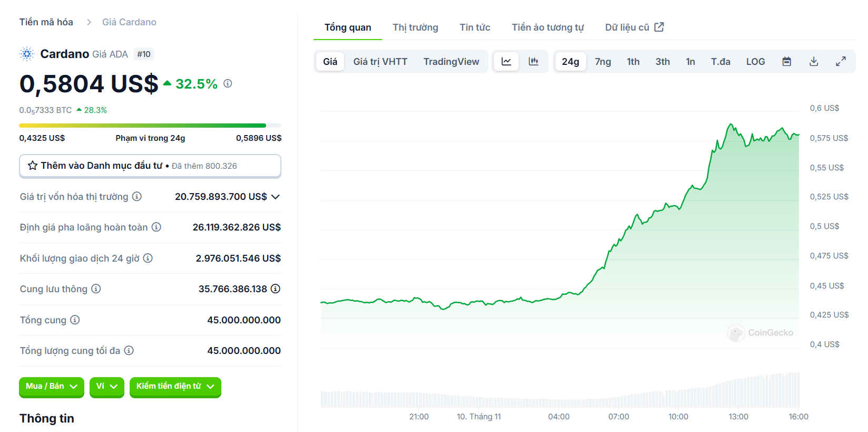Click the star icon in Thêm vào Danh mục đầu tư
868x432 pixels.
33,166
